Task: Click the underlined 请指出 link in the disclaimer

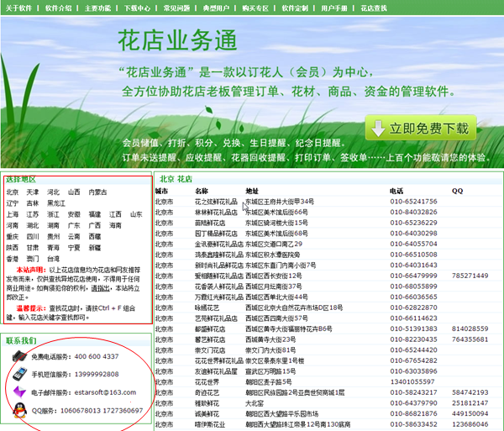Action: tap(100, 288)
